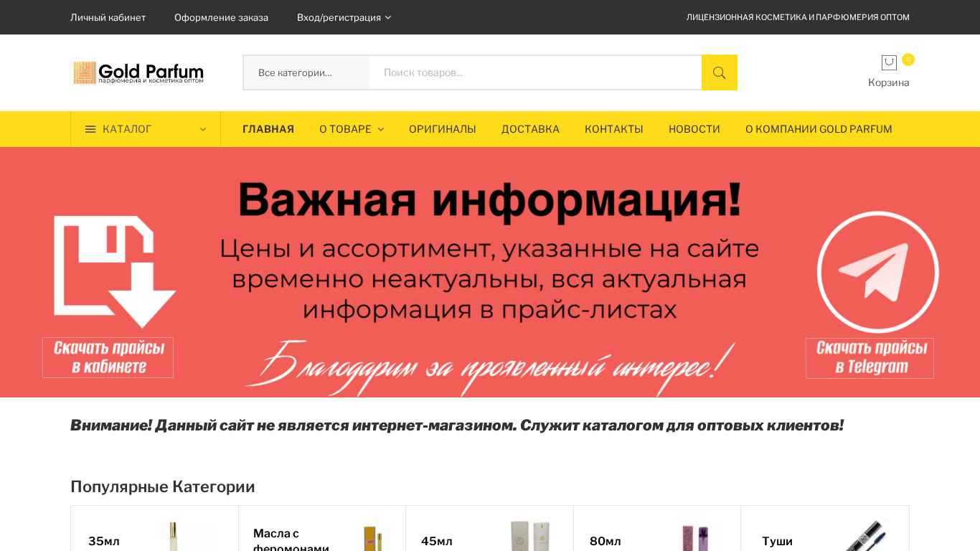Open the Туши category
The width and height of the screenshot is (980, 551).
click(777, 541)
